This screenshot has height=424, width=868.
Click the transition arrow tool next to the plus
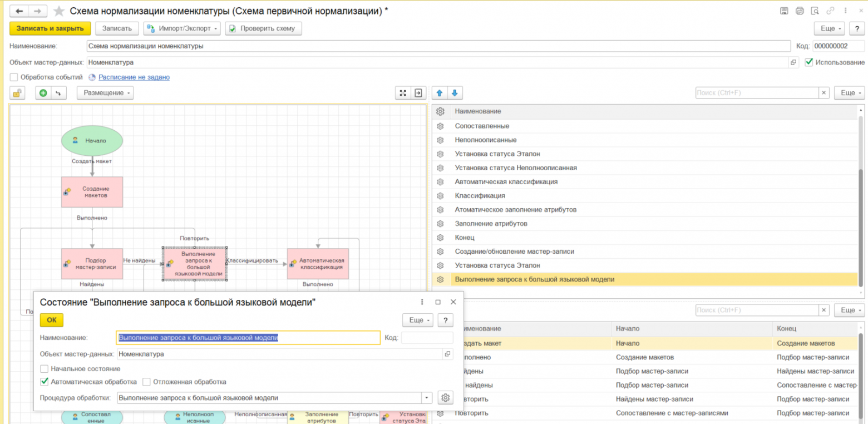(58, 93)
